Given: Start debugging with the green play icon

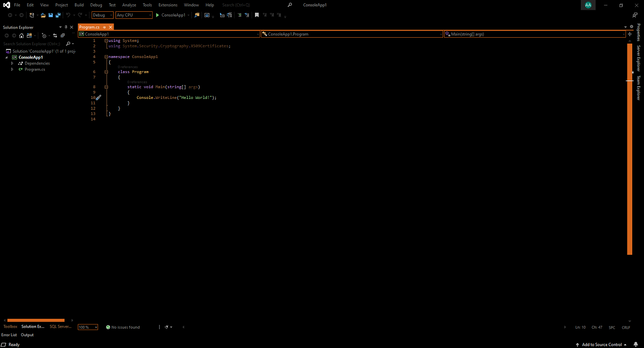Looking at the screenshot, I should coord(157,15).
